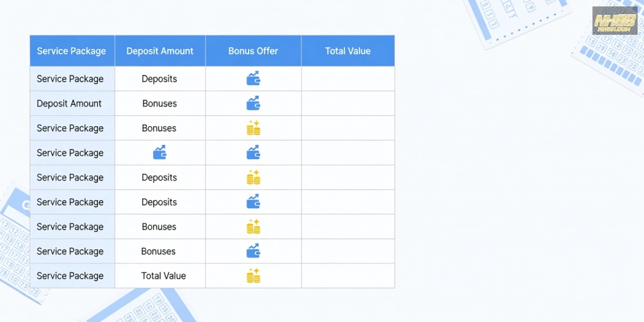Viewport: 644px width, 322px height.
Task: Select the wallet icon in the sixth table row
Action: (253, 202)
